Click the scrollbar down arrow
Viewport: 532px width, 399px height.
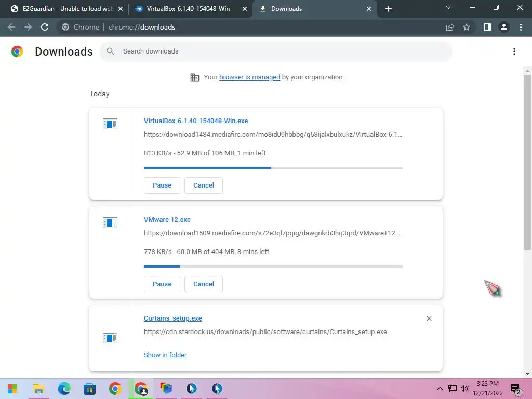tap(527, 374)
